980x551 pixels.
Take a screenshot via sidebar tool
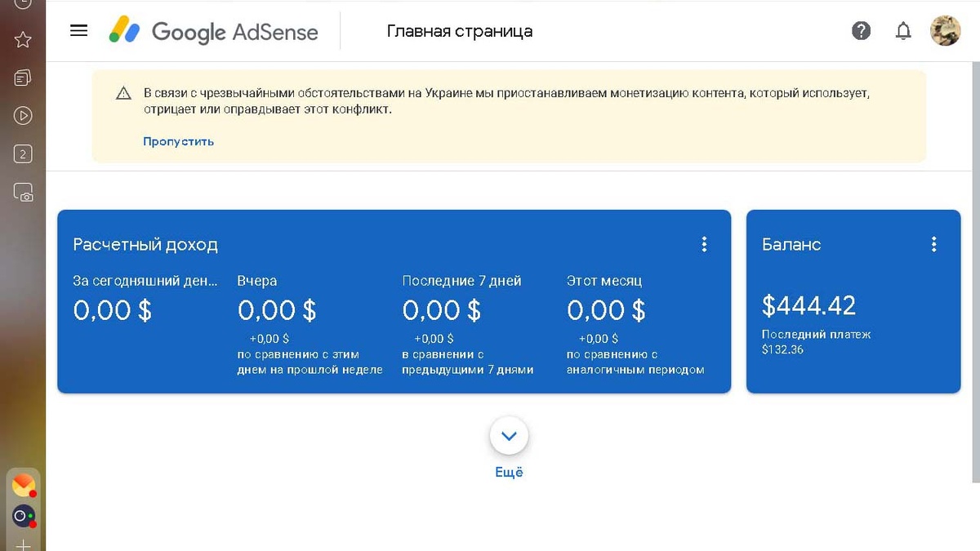tap(21, 193)
